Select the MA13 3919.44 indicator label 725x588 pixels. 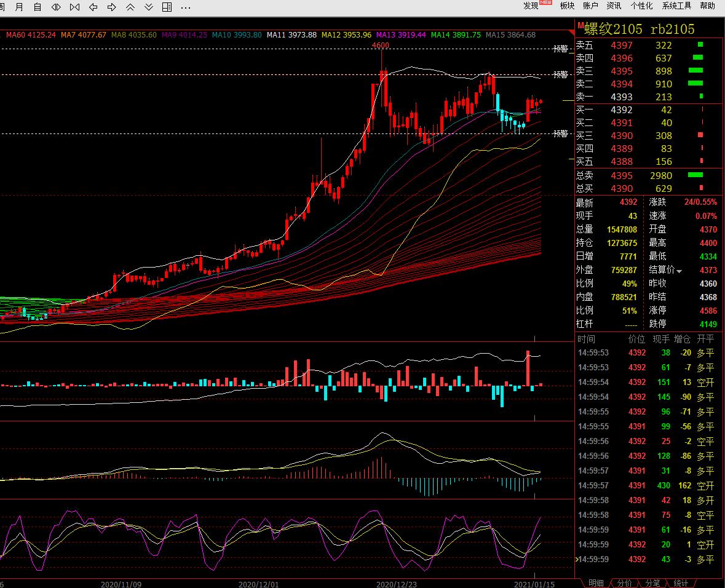pos(401,34)
